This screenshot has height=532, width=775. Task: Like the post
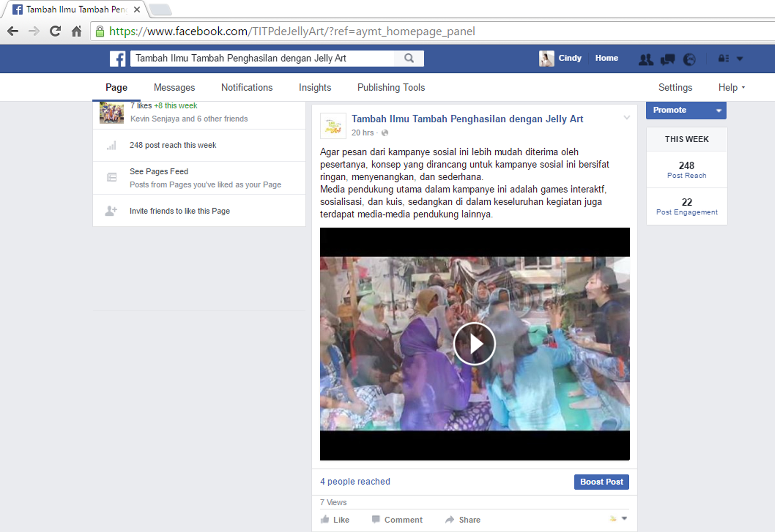point(335,520)
